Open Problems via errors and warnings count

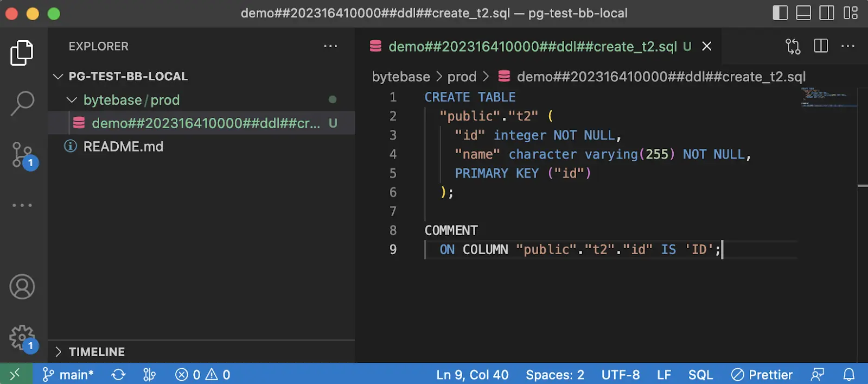[x=203, y=375]
